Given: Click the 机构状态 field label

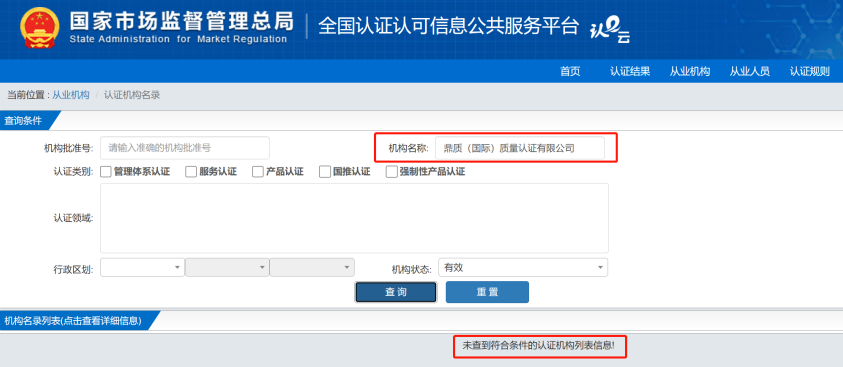Looking at the screenshot, I should click(x=411, y=269).
